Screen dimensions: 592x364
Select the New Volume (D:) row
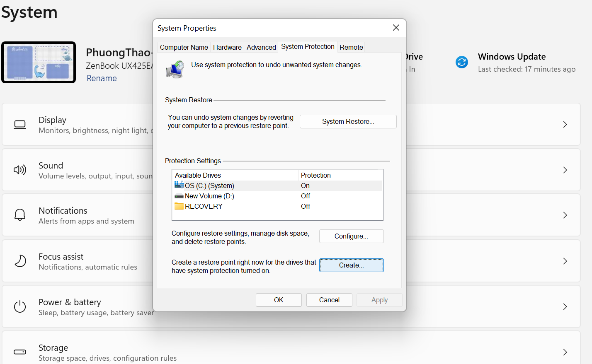[277, 196]
